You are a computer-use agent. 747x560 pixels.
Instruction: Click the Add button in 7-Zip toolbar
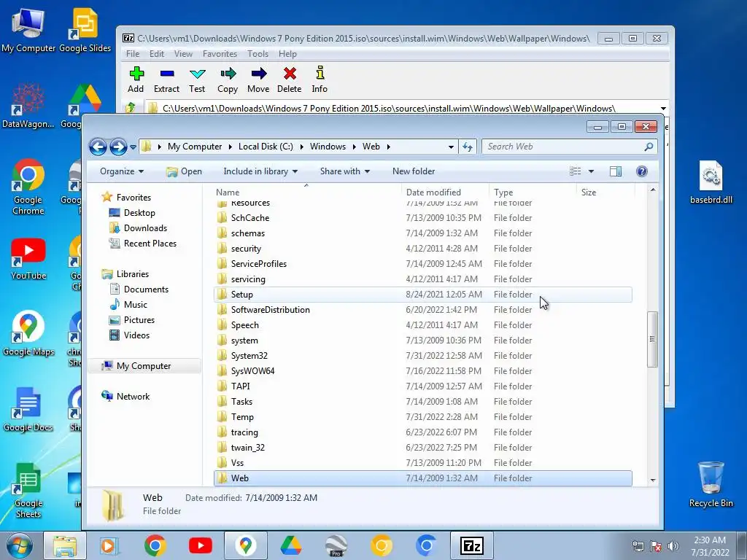coord(136,79)
